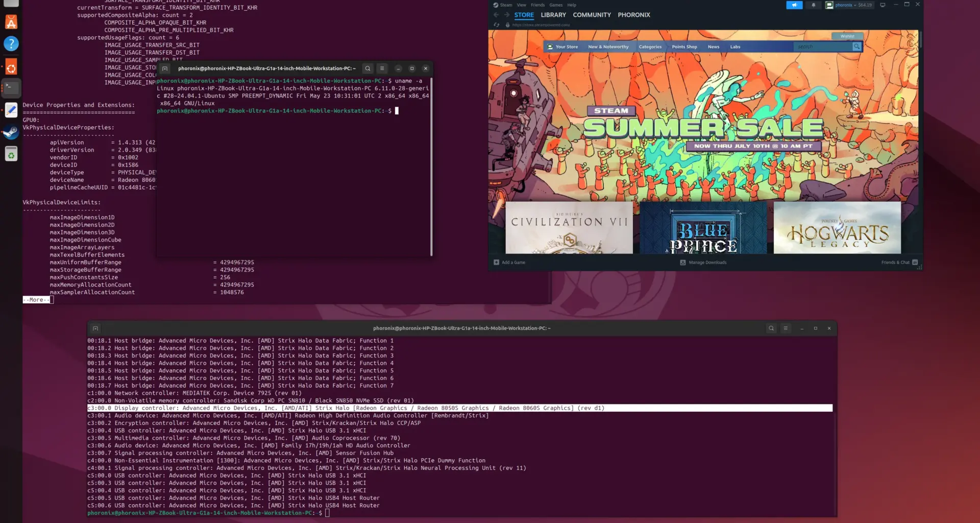Click the Steam announcements megaphone button
This screenshot has width=980, height=523.
[794, 5]
